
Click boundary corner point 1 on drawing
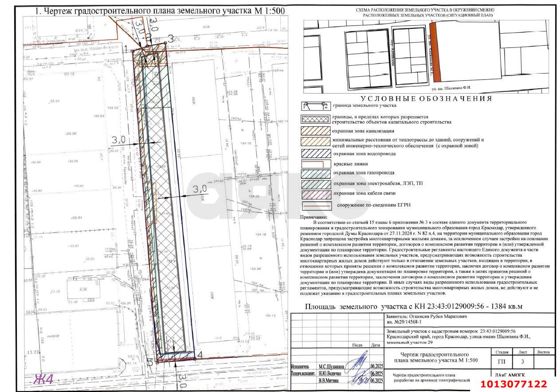point(133,51)
